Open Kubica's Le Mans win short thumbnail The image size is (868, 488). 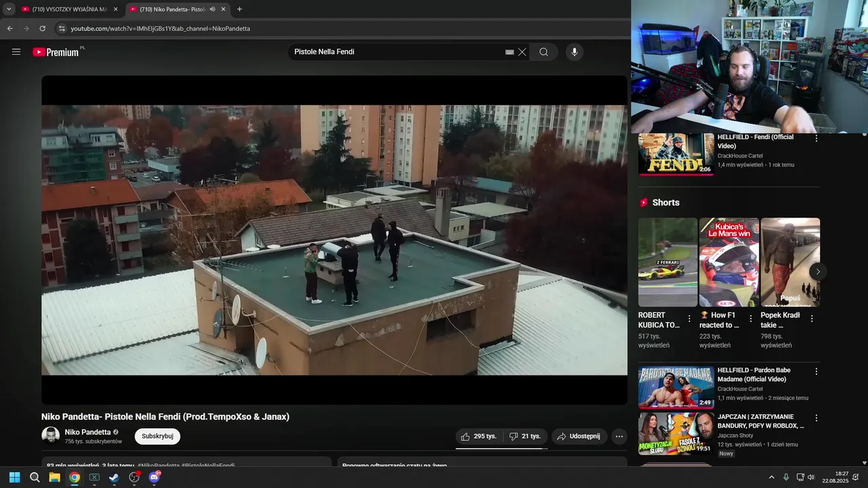[729, 262]
